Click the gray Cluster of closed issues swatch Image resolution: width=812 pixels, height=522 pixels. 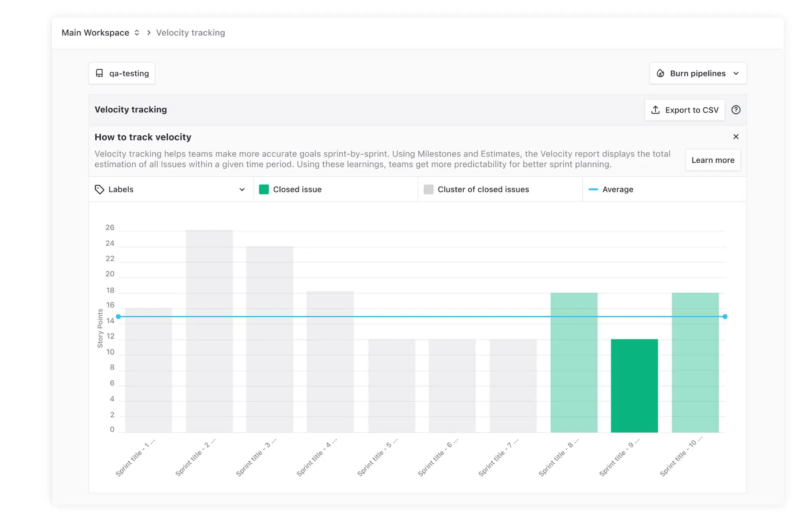(x=428, y=189)
